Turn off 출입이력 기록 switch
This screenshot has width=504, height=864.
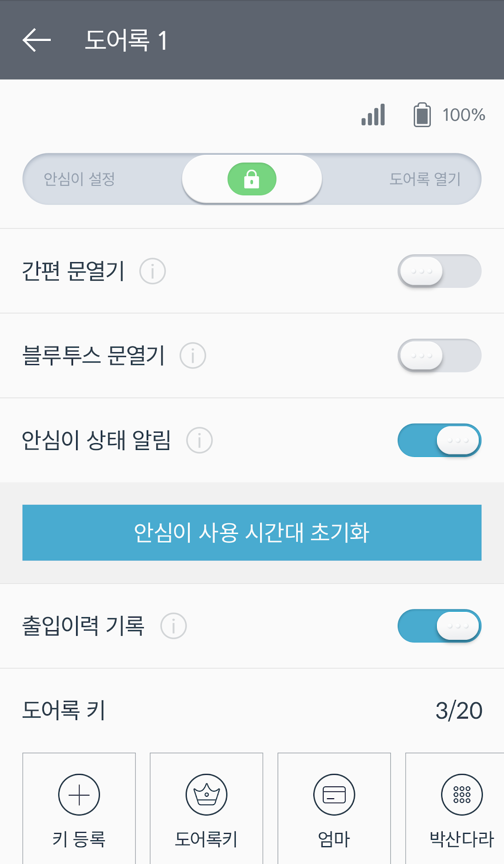(x=439, y=626)
